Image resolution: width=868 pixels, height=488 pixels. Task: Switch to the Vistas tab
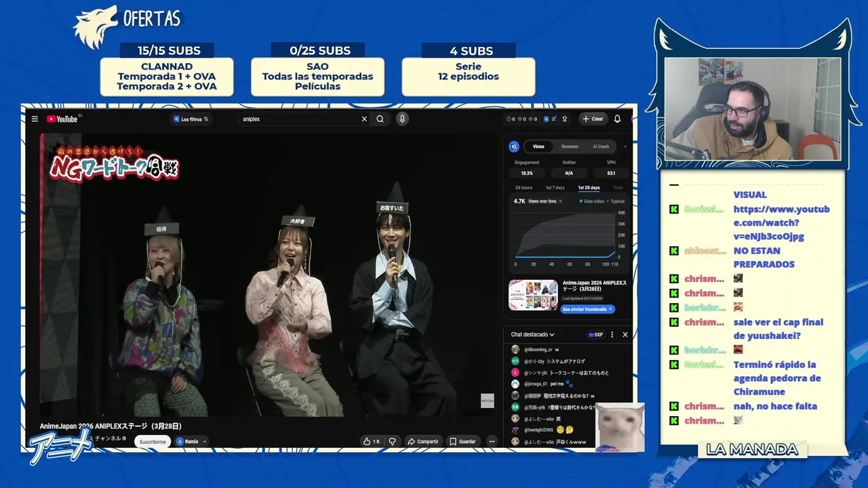[x=538, y=146]
